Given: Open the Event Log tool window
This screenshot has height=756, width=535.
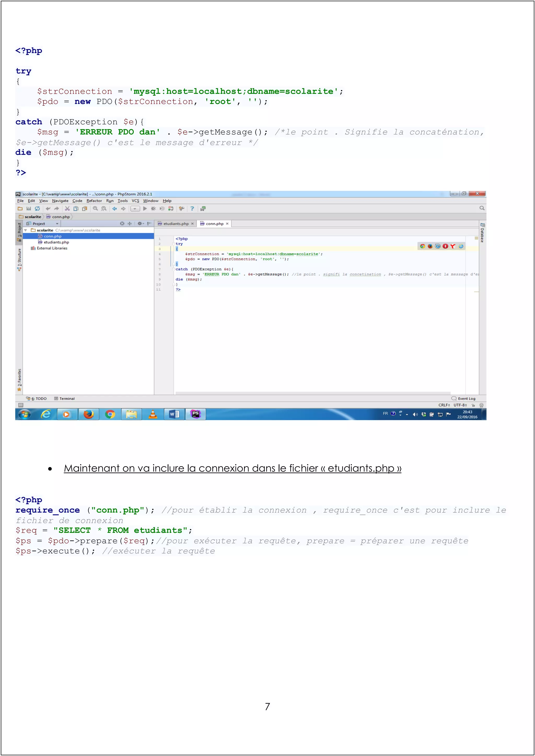Looking at the screenshot, I should [463, 398].
